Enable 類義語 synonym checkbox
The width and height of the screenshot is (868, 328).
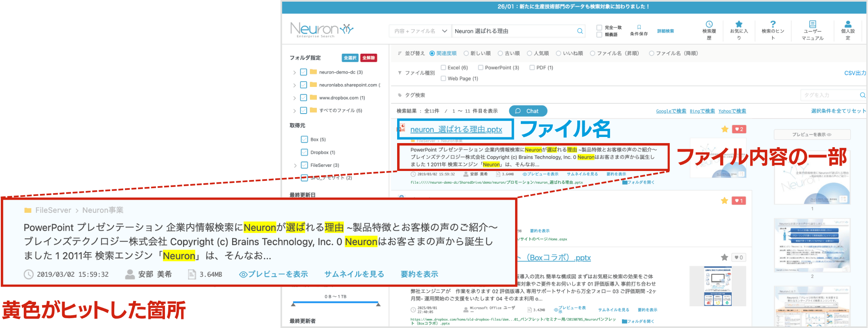(599, 35)
